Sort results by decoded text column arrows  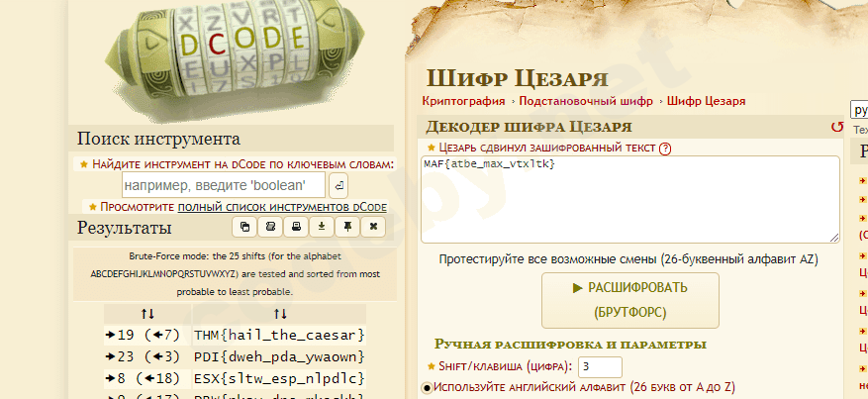[x=280, y=314]
